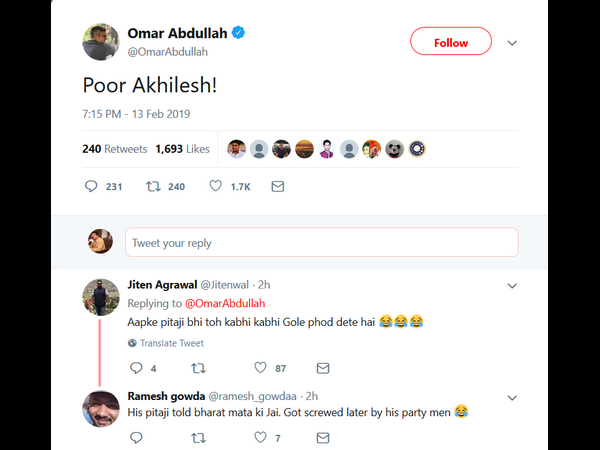Screen dimensions: 600x450
Task: Like Jiten Agrawal's reply
Action: click(x=261, y=368)
